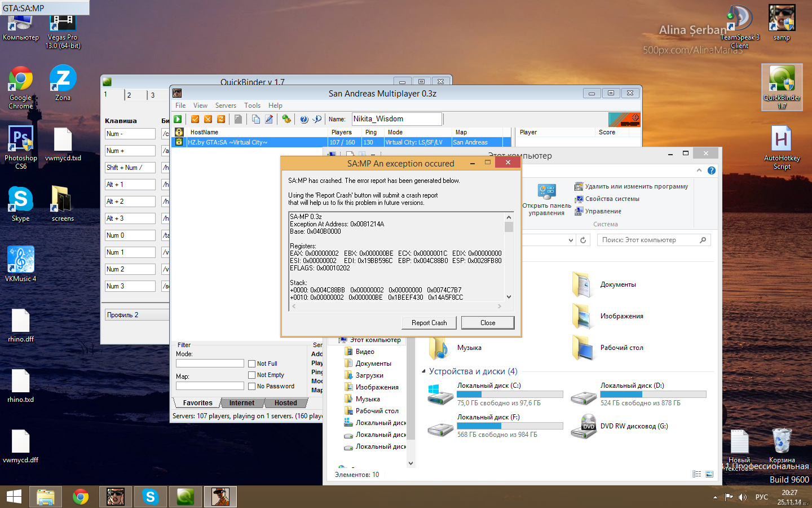Screen dimensions: 812x508
Task: Click the Delete Server orange X icon
Action: point(208,119)
